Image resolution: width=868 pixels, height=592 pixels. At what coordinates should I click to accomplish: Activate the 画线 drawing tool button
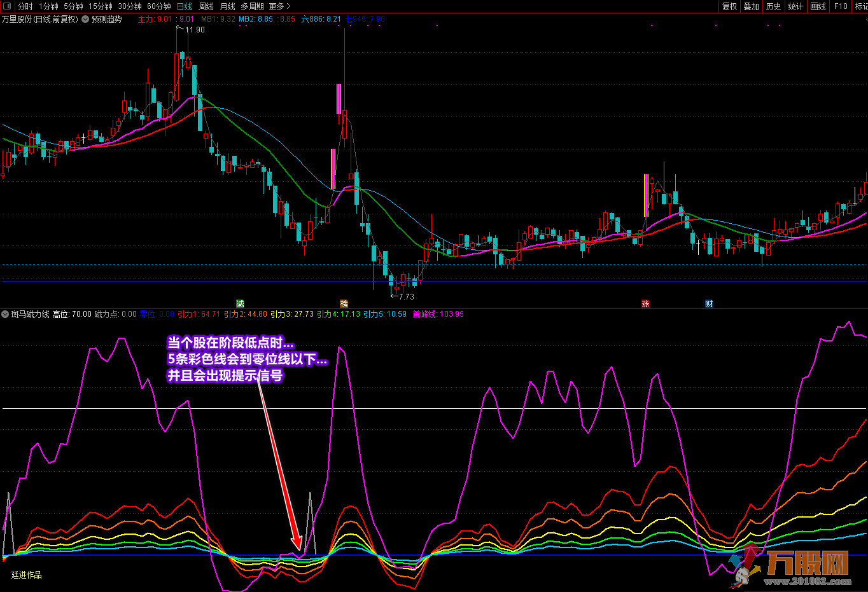pyautogui.click(x=818, y=6)
